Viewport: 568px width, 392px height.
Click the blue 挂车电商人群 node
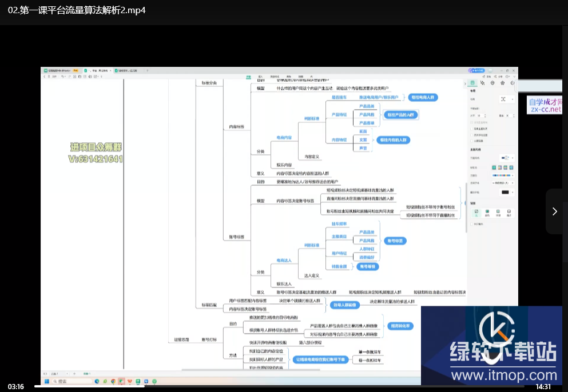(423, 98)
